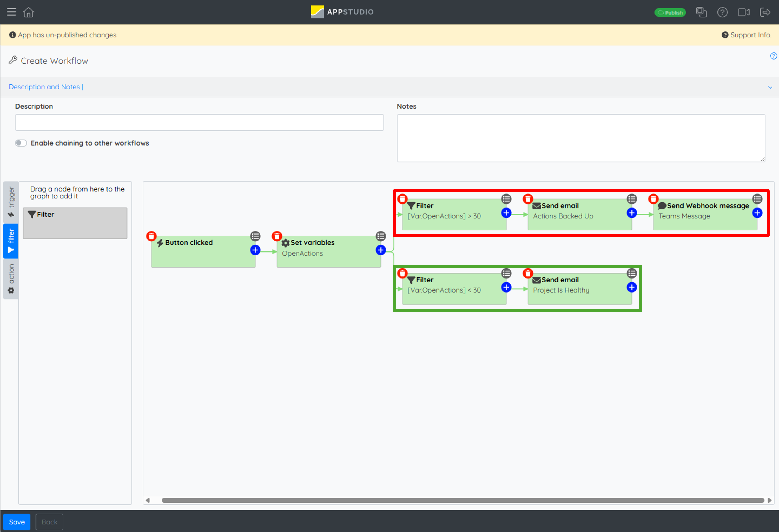Switch to the trigger tab
This screenshot has width=779, height=532.
pyautogui.click(x=11, y=202)
